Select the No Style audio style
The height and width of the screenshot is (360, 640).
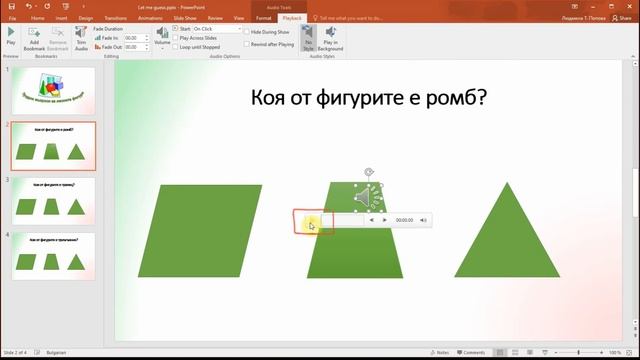(x=308, y=38)
